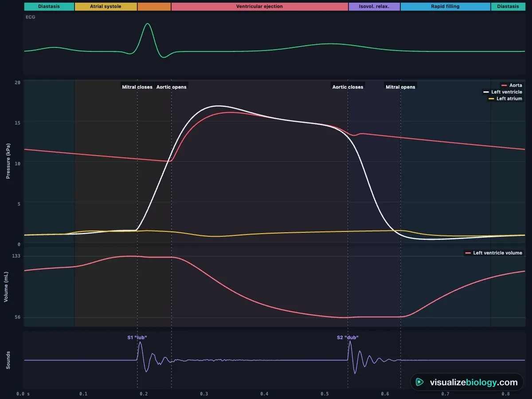Click the 0.7 time axis tick
Image resolution: width=532 pixels, height=399 pixels.
coord(445,394)
